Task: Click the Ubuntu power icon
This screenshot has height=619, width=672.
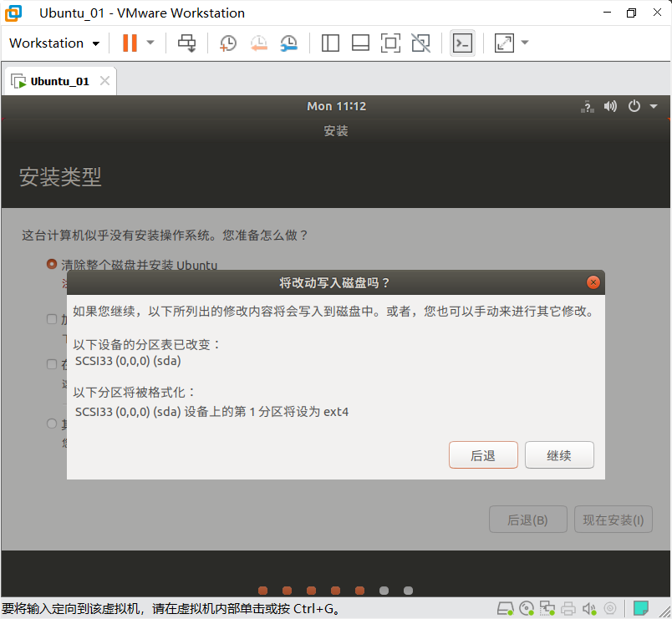Action: (634, 106)
